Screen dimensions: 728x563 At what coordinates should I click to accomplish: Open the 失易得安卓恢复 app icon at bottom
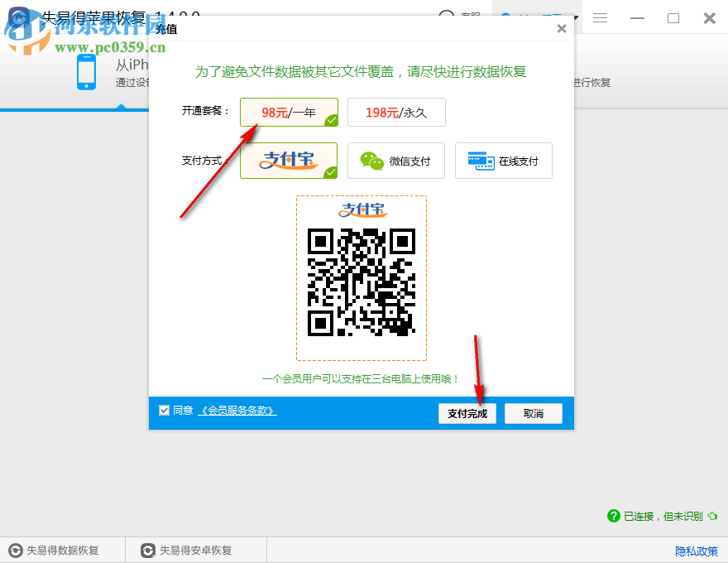pos(147,549)
